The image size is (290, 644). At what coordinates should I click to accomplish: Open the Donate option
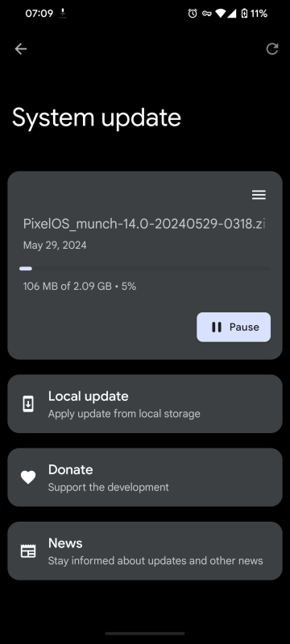point(144,477)
